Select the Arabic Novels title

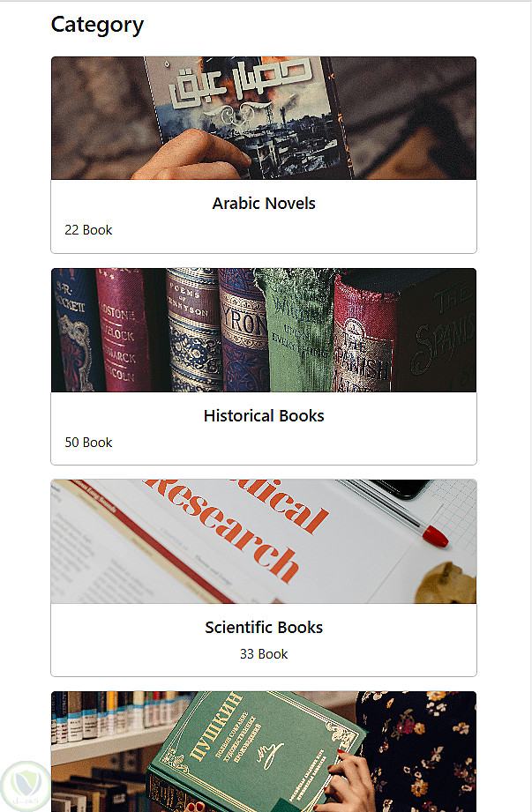pyautogui.click(x=264, y=203)
